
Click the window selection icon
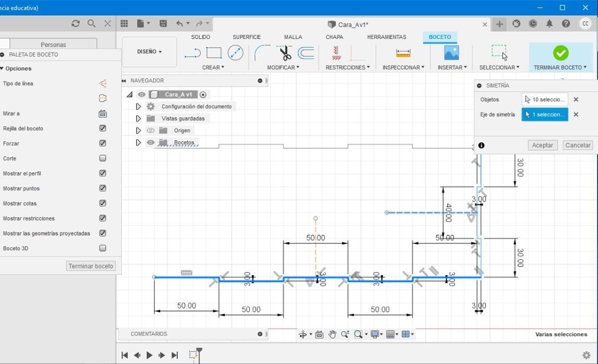[499, 53]
